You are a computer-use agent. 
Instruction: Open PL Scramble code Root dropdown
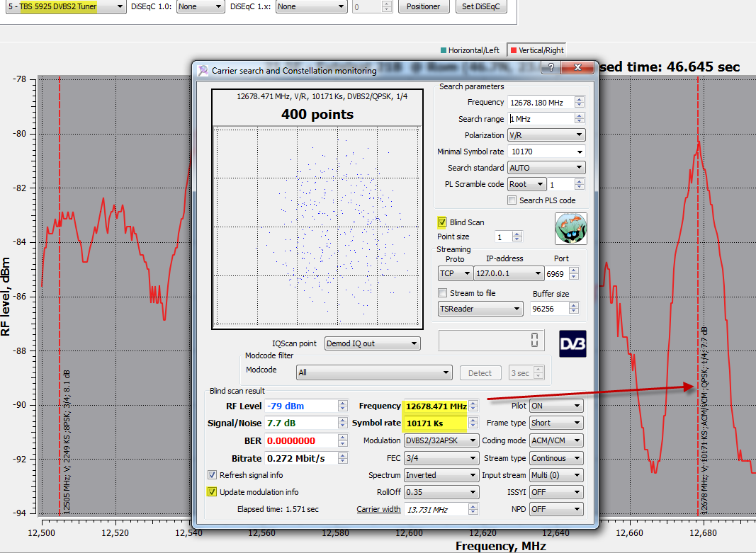click(x=526, y=184)
